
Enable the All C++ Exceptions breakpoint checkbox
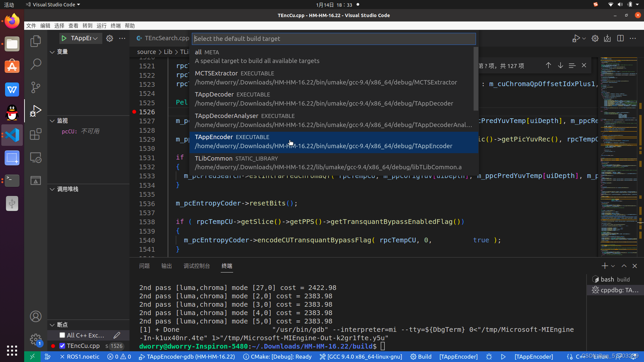pos(62,335)
